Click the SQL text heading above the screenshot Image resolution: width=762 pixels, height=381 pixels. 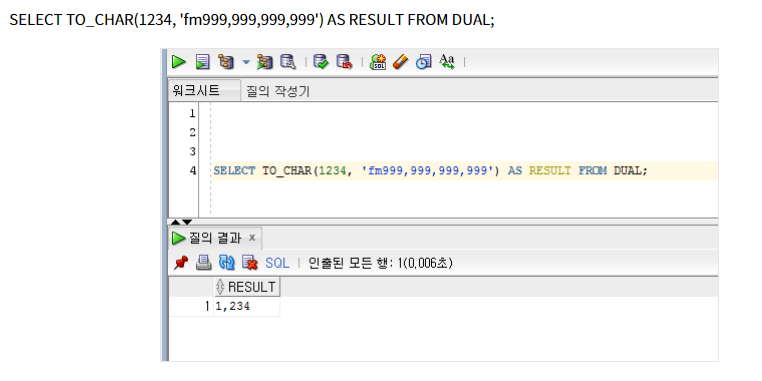point(252,20)
